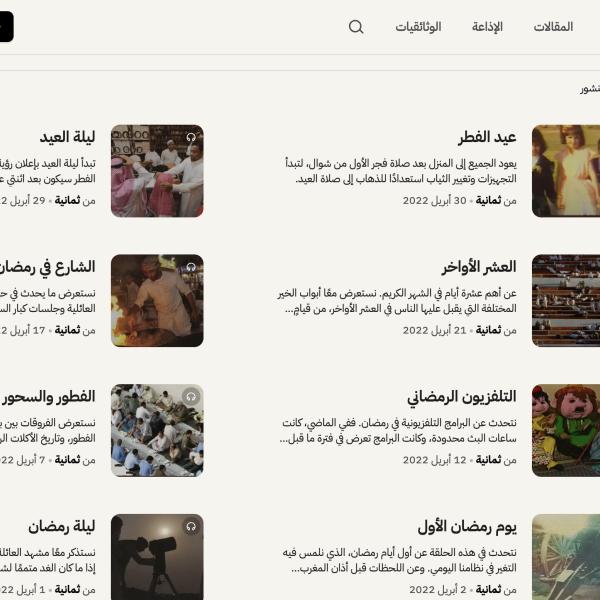Viewport: 600px width, 600px height.
Task: Select the puppets التلفزيون الرمضاني thumbnail
Action: (x=566, y=430)
